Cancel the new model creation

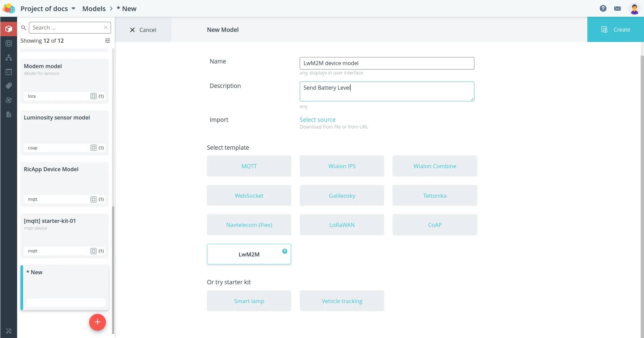click(143, 30)
